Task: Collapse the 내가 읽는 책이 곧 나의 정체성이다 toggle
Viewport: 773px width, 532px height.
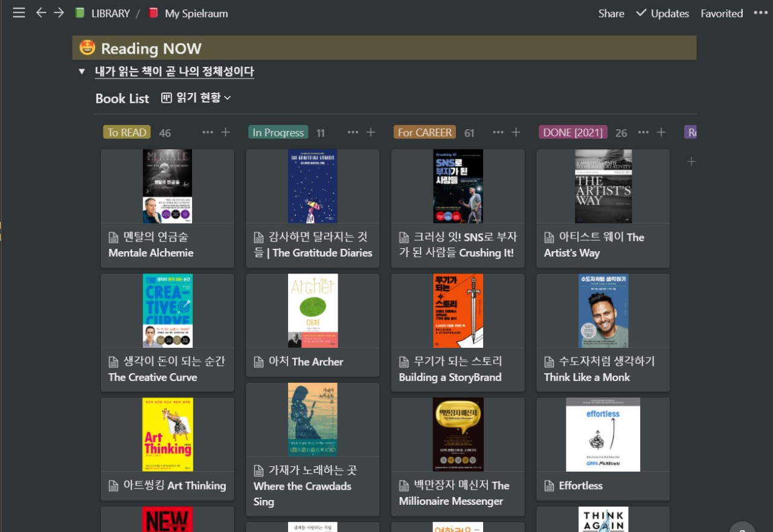Action: click(82, 71)
